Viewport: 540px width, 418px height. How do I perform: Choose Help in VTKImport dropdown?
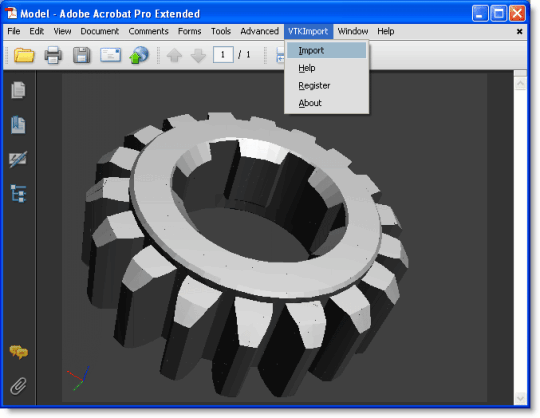[x=326, y=68]
